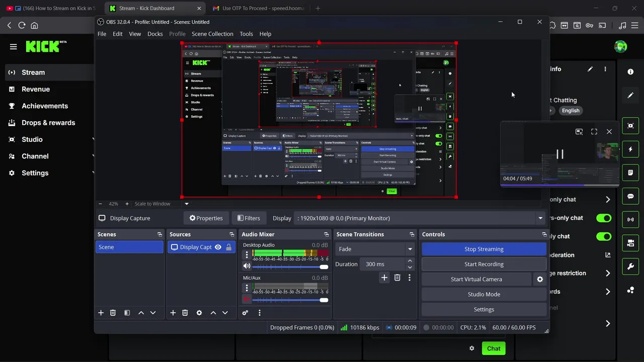
Task: Click Stop Streaming button
Action: (x=484, y=249)
